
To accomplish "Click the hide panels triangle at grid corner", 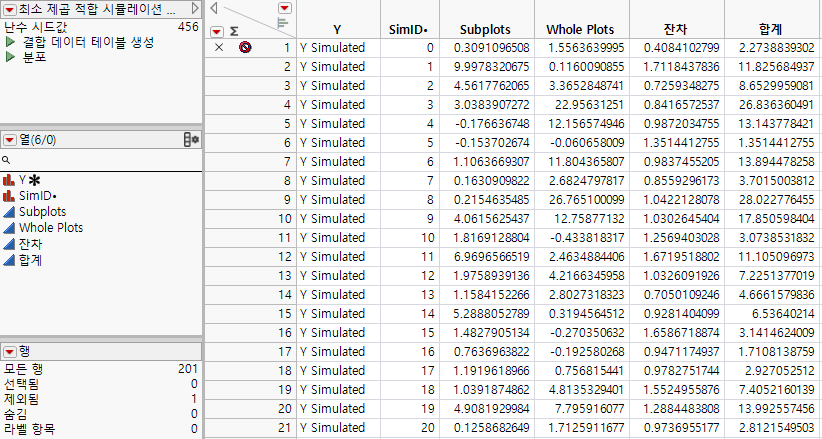I will coord(214,8).
